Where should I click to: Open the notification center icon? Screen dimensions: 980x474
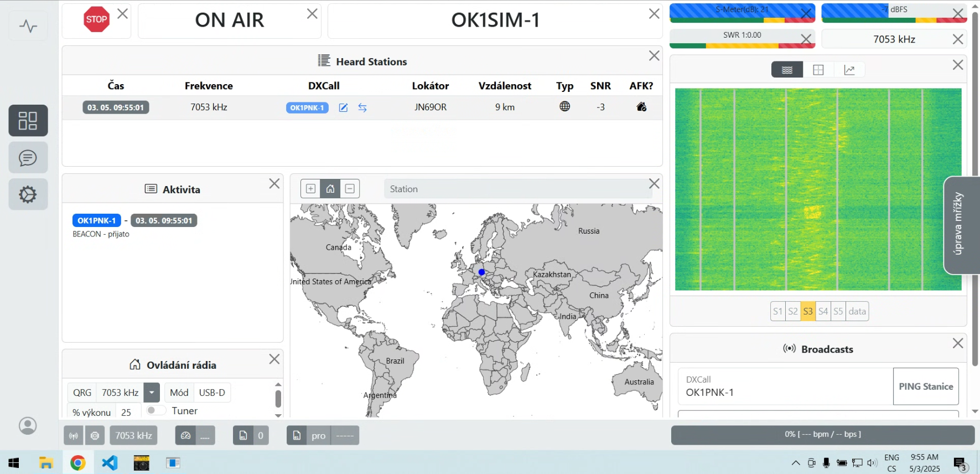(x=960, y=463)
